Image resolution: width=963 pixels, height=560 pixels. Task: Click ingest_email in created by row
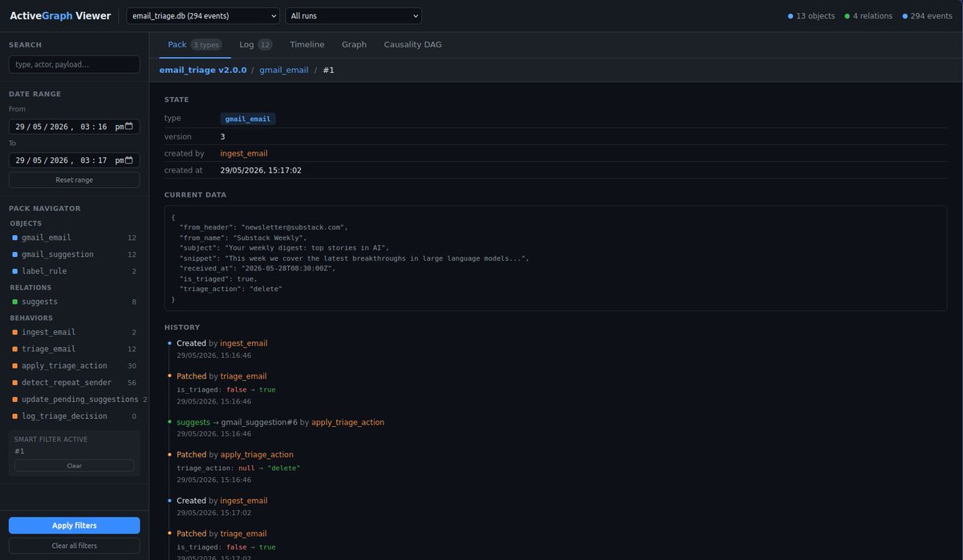pyautogui.click(x=244, y=153)
